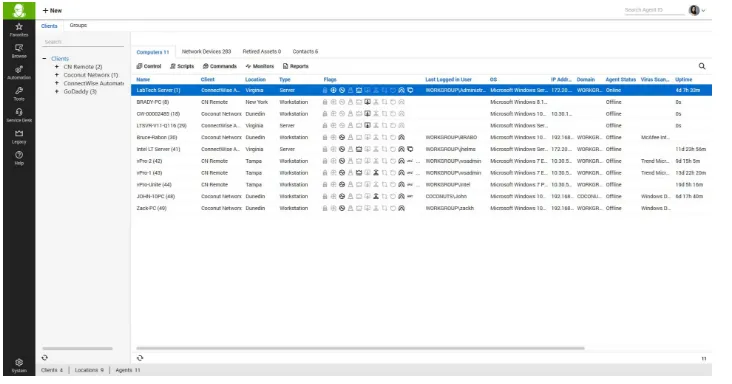Switch to the Clients tab
Image resolution: width=732 pixels, height=384 pixels.
pos(49,26)
